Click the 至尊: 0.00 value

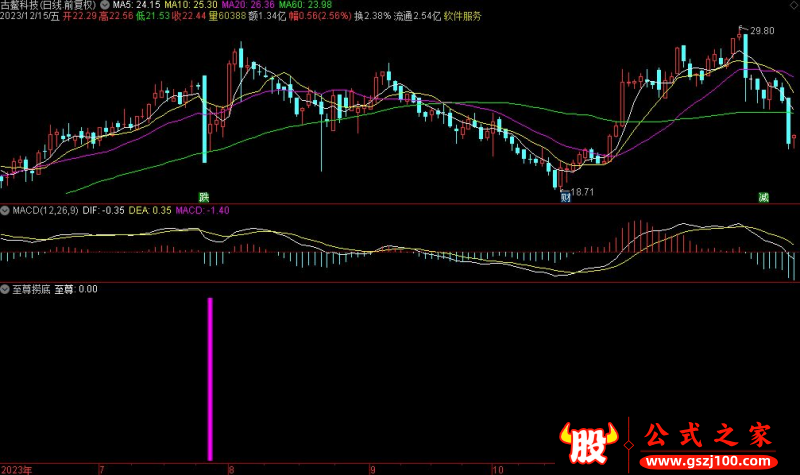pos(76,289)
